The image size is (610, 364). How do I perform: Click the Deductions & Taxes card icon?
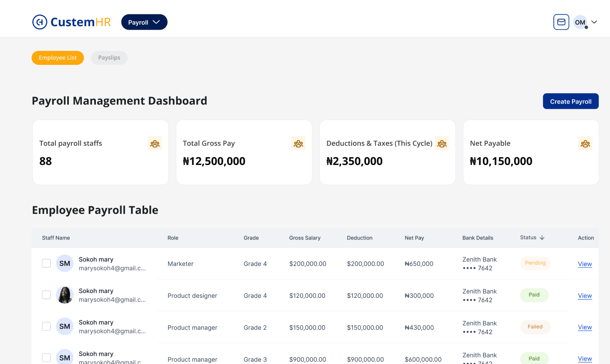[x=442, y=143]
